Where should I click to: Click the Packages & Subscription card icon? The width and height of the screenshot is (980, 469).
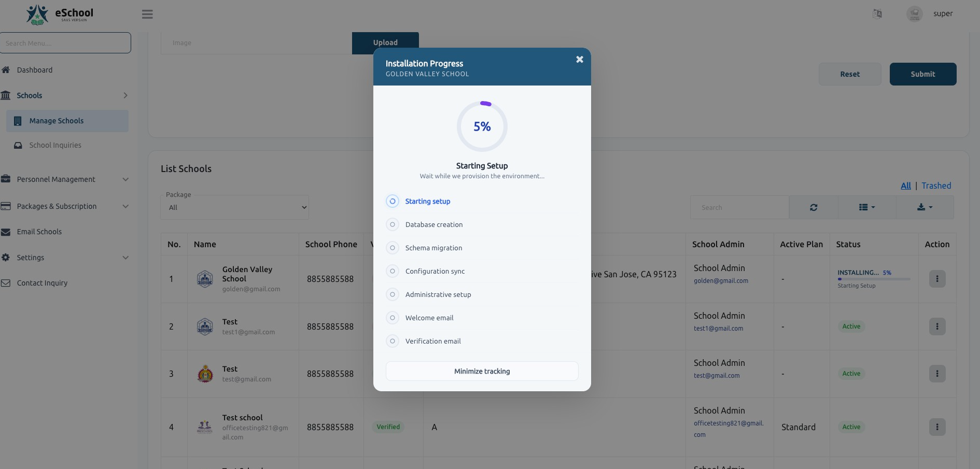pyautogui.click(x=6, y=206)
